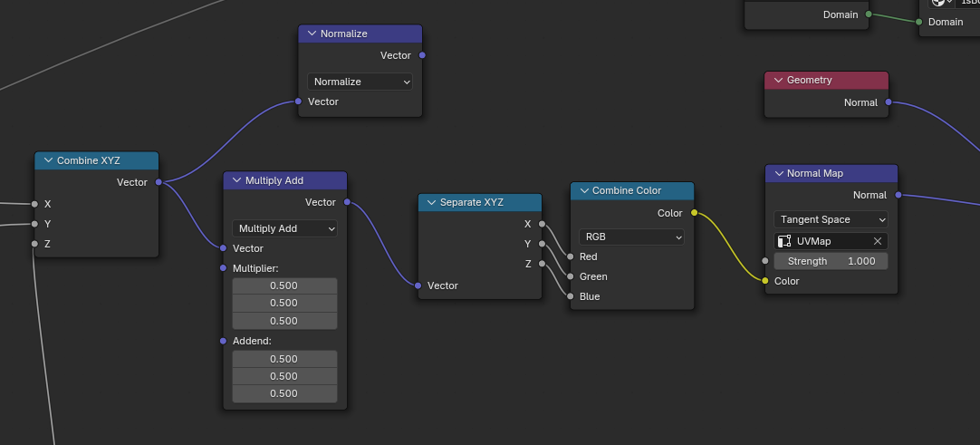Click the Vector output socket on Combine XYZ
Image resolution: width=980 pixels, height=445 pixels.
click(x=159, y=182)
